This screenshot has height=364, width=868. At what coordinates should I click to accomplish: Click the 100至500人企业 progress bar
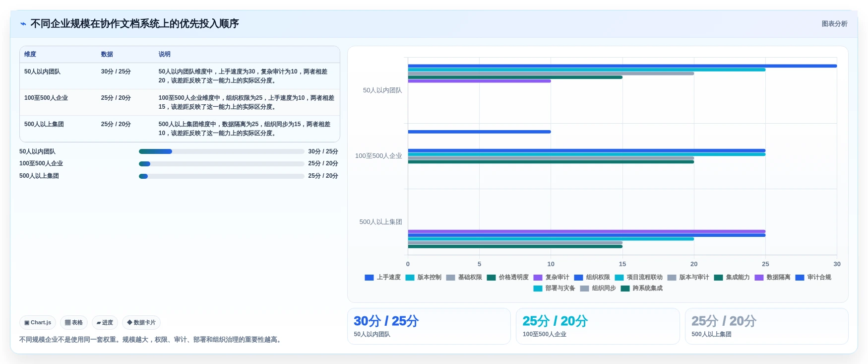tap(222, 164)
